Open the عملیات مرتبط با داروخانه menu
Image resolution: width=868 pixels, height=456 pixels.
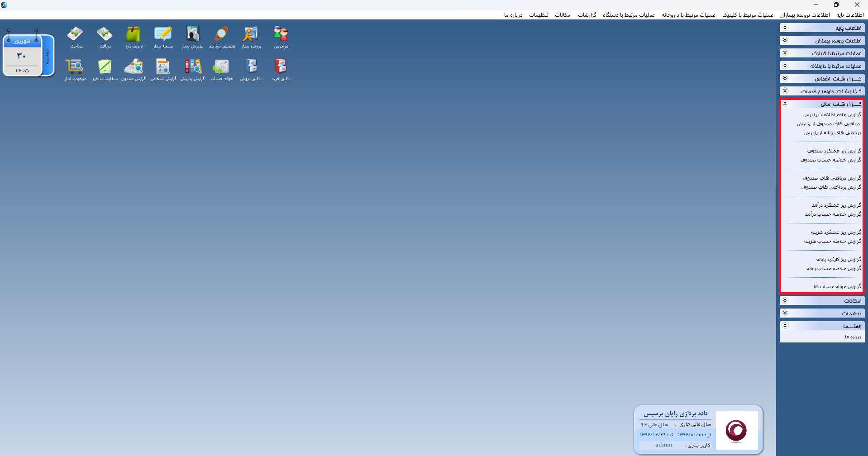point(689,15)
